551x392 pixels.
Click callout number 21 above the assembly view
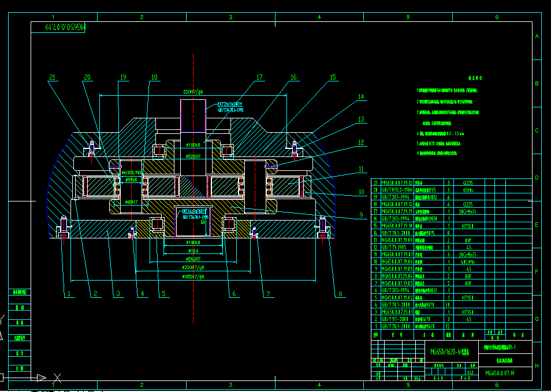tap(53, 77)
